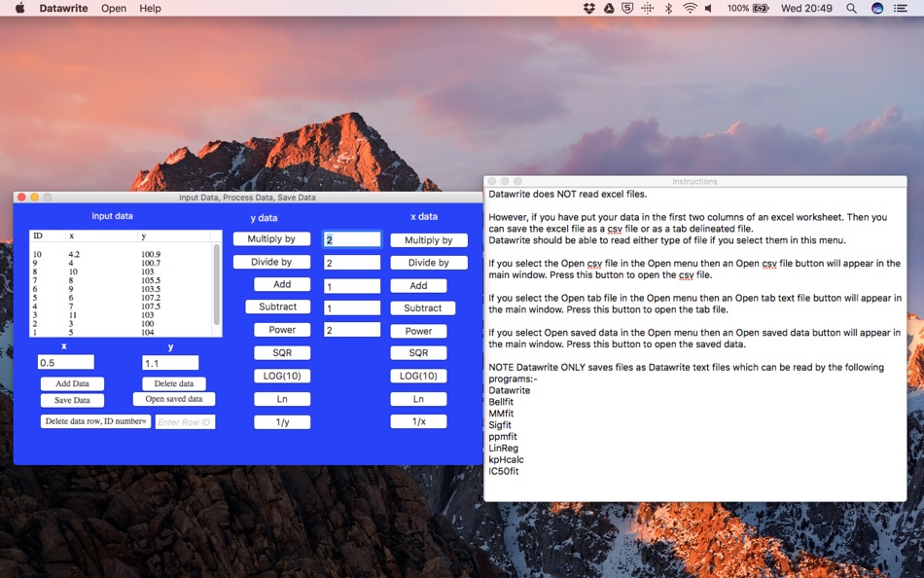Click the y column header in table

[174, 235]
